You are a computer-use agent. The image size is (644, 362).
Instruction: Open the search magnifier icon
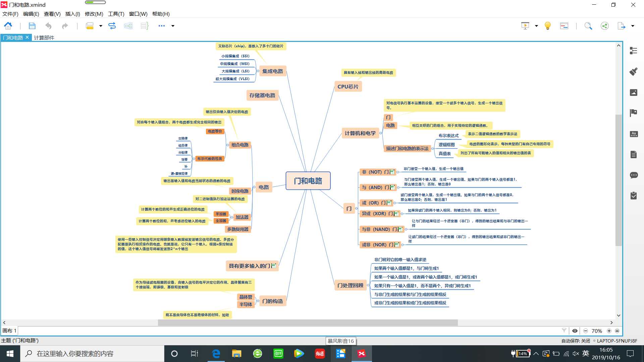(x=588, y=26)
